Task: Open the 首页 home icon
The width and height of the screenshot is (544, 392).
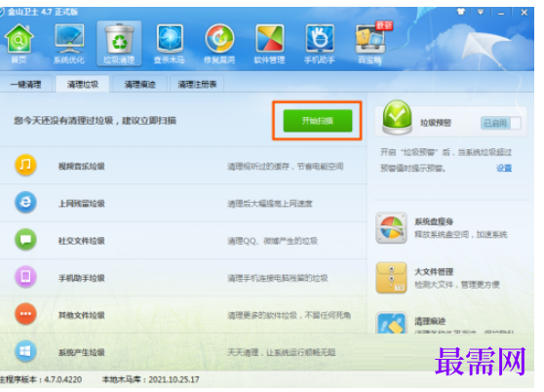Action: click(19, 39)
